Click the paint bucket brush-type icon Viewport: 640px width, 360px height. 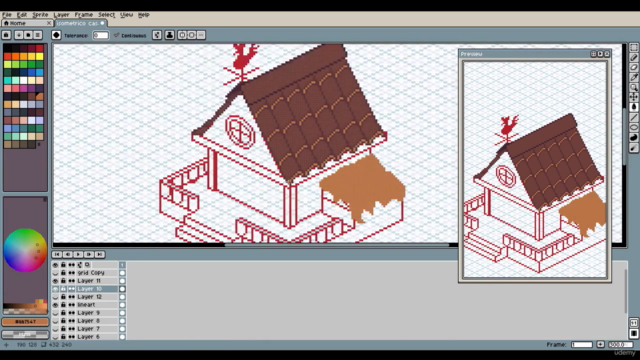(x=56, y=35)
